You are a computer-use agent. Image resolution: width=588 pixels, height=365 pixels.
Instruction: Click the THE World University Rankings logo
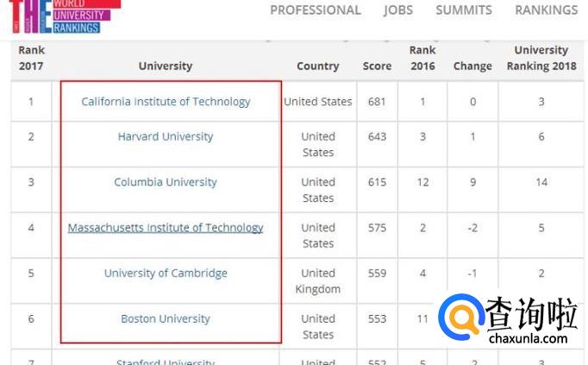(x=65, y=16)
